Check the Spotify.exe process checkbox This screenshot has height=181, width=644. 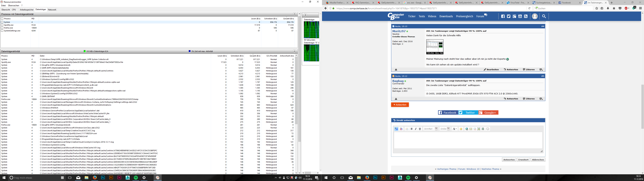(2, 25)
